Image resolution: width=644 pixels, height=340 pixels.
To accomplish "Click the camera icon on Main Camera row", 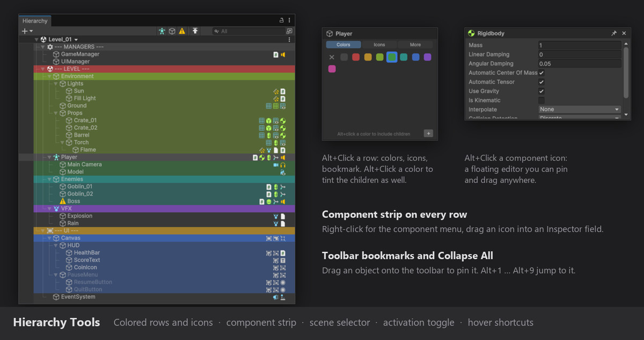I will click(276, 165).
